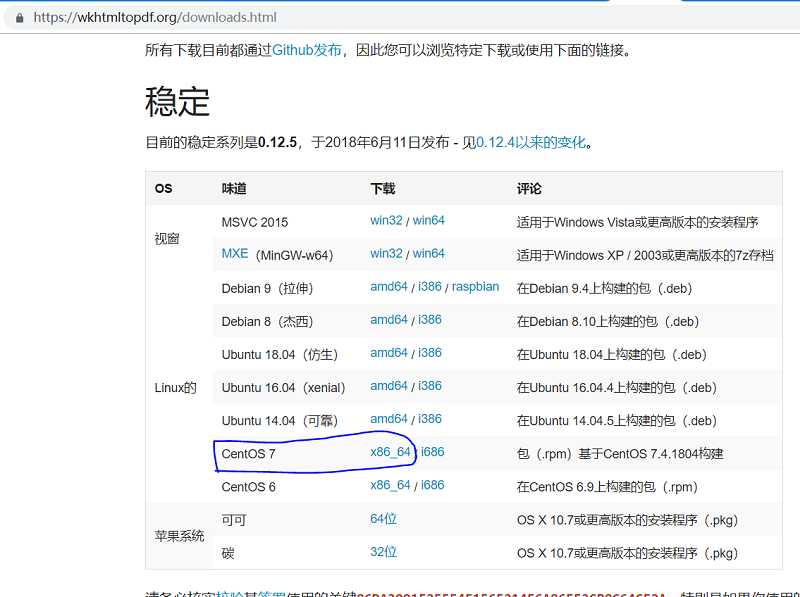Click the CentOS 6 cell
The image size is (800, 597).
(x=248, y=487)
